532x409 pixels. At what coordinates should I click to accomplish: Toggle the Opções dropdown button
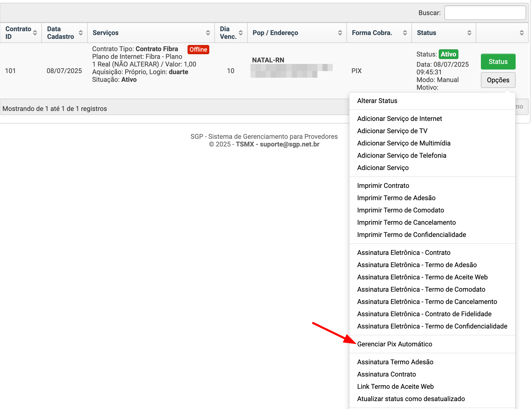tap(498, 80)
